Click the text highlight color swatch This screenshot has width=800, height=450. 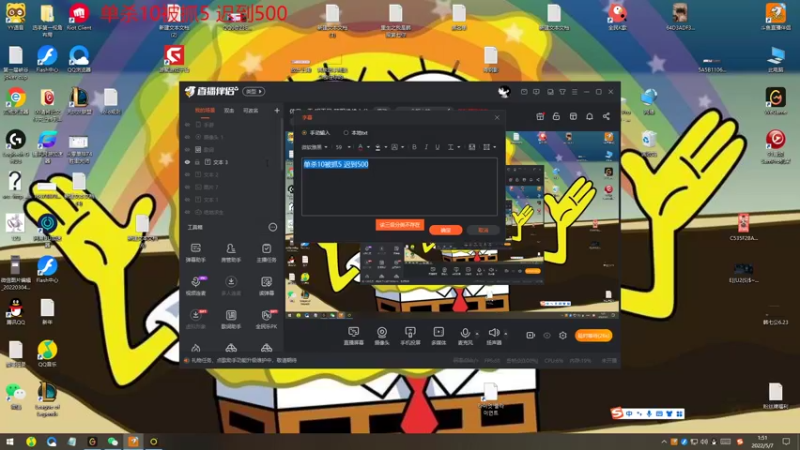(x=378, y=147)
